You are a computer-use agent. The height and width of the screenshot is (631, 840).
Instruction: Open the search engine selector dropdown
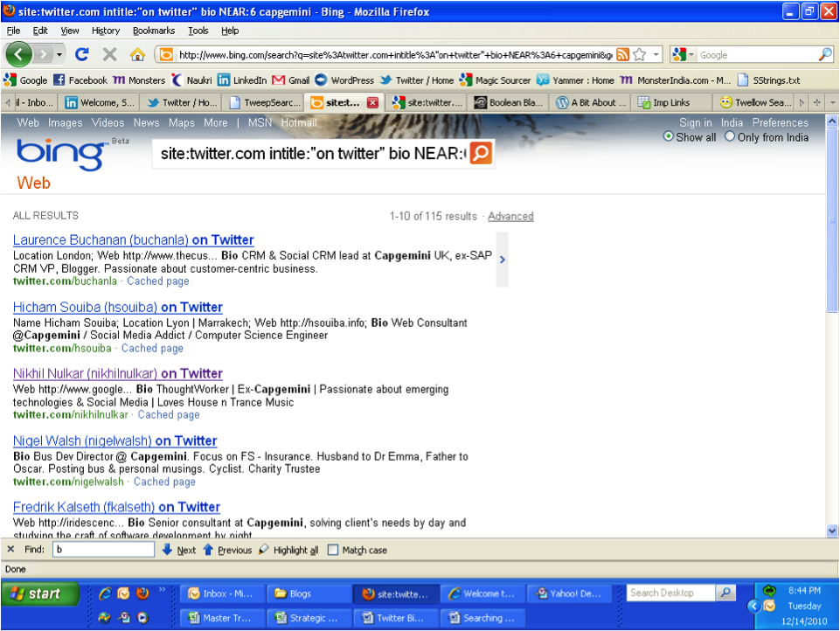coord(691,55)
